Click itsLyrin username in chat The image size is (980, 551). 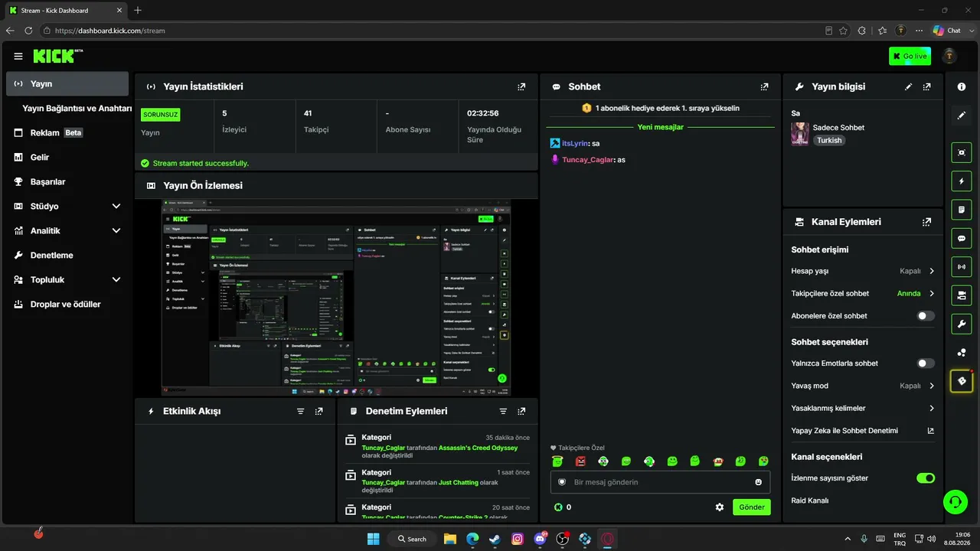[576, 143]
